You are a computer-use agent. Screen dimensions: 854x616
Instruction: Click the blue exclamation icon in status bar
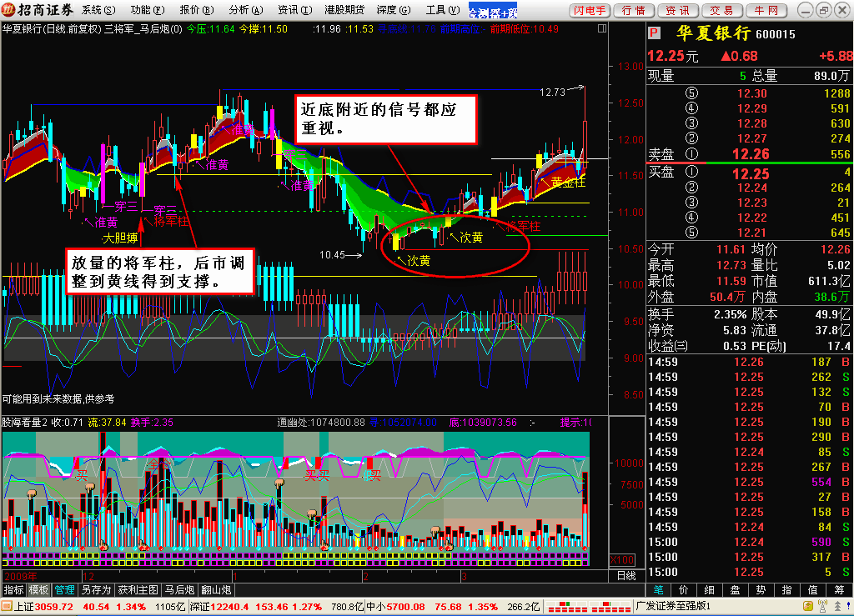click(848, 606)
